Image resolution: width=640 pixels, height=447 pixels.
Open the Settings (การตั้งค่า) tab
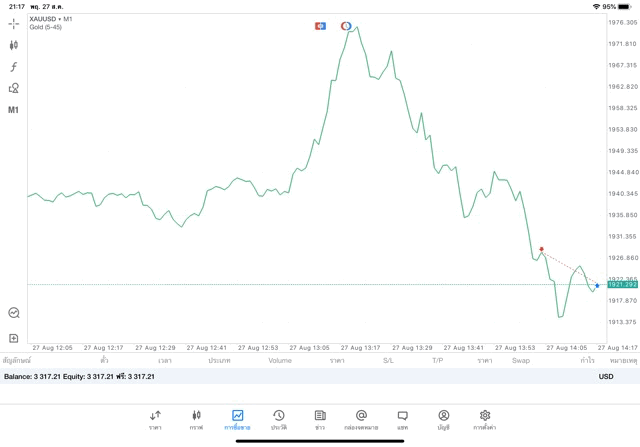pos(485,419)
